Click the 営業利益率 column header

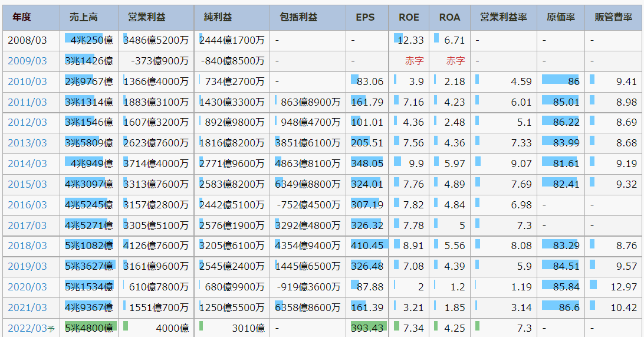coord(504,17)
